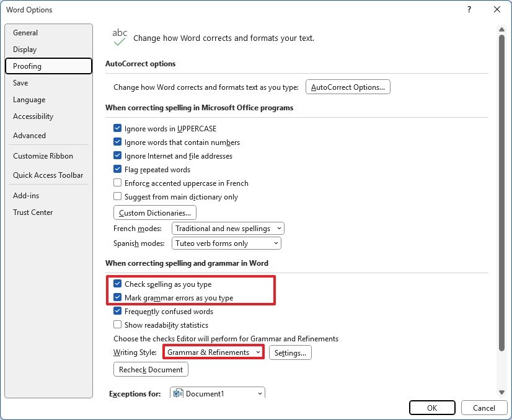This screenshot has width=512, height=420.
Task: Click the Recheck Document button
Action: point(150,369)
